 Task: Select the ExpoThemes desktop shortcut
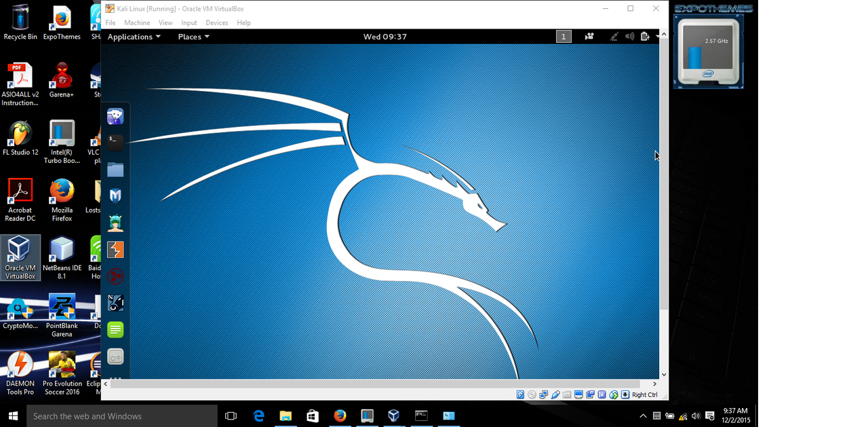tap(62, 22)
